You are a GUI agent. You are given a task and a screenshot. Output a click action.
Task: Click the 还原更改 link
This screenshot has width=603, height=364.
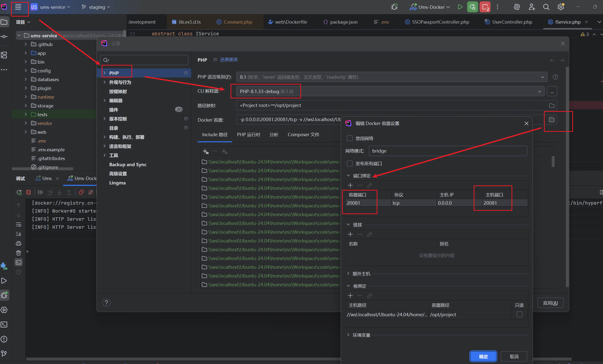[229, 60]
